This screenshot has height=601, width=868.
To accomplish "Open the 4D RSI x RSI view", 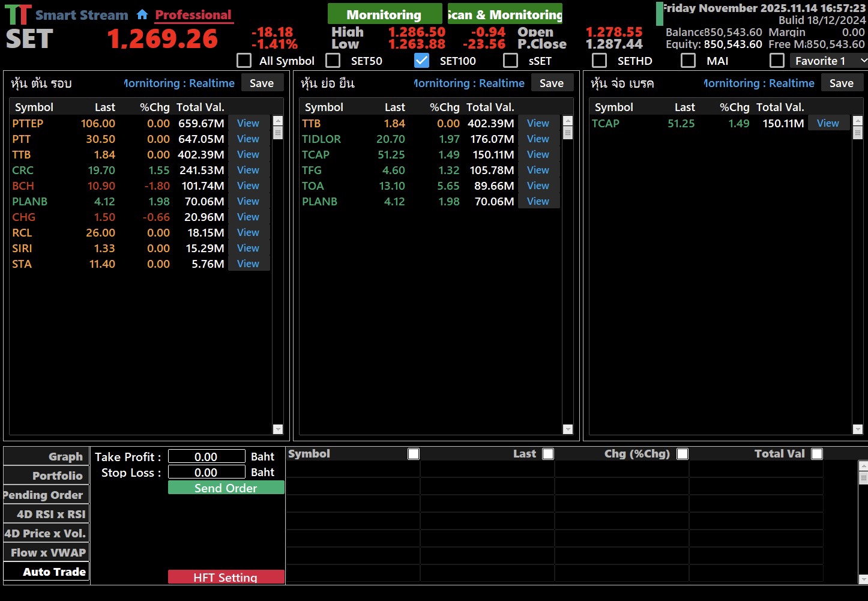I will click(46, 514).
